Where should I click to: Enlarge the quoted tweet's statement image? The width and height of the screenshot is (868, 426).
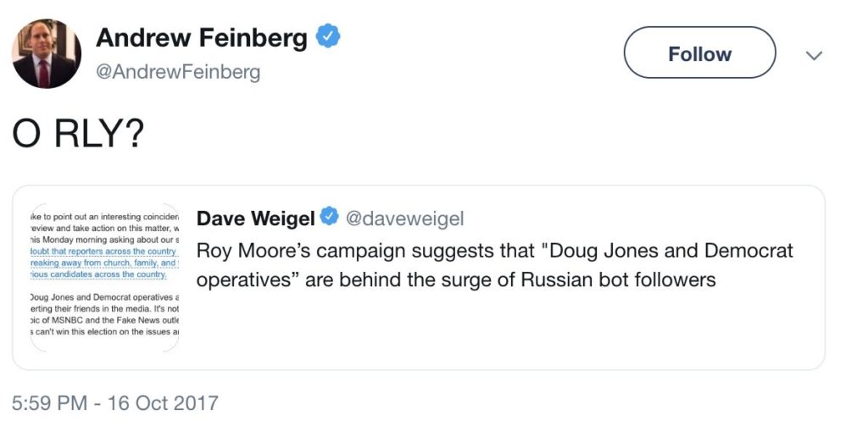point(104,277)
